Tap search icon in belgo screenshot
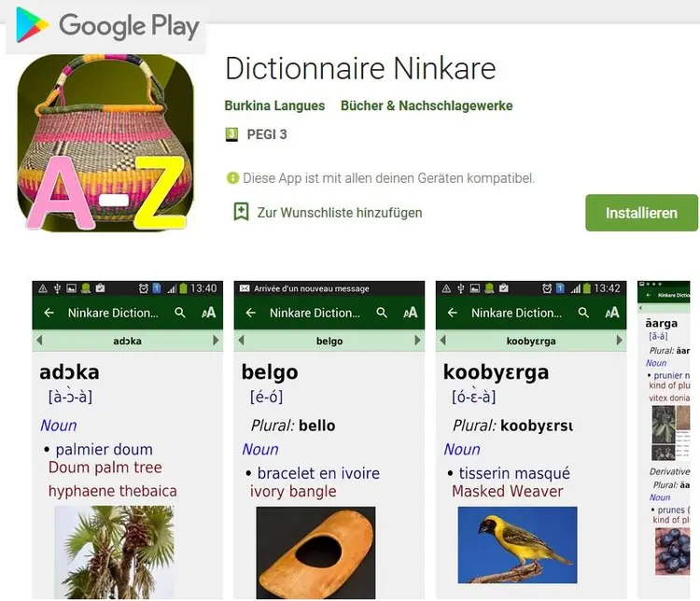Screen dimensions: 700x601 tap(382, 313)
